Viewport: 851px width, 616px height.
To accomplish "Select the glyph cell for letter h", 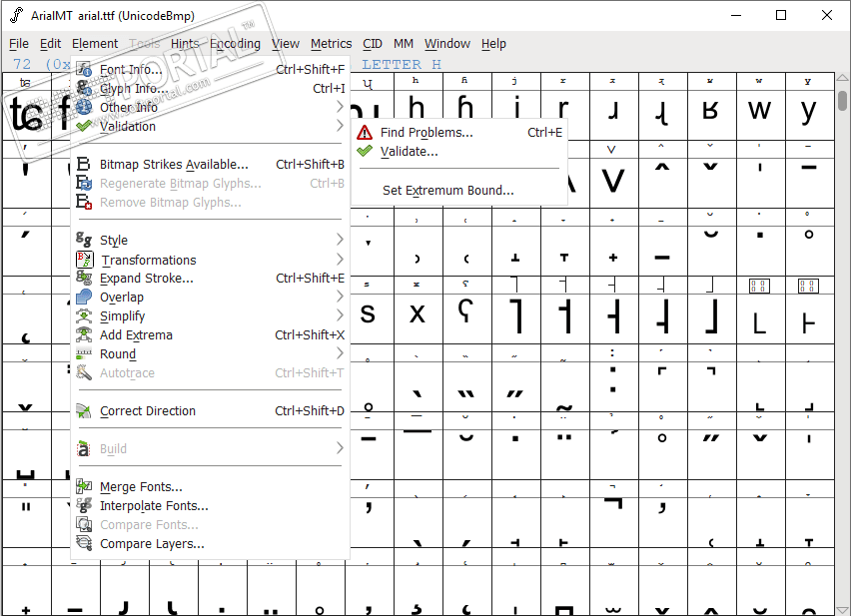I will click(x=419, y=104).
